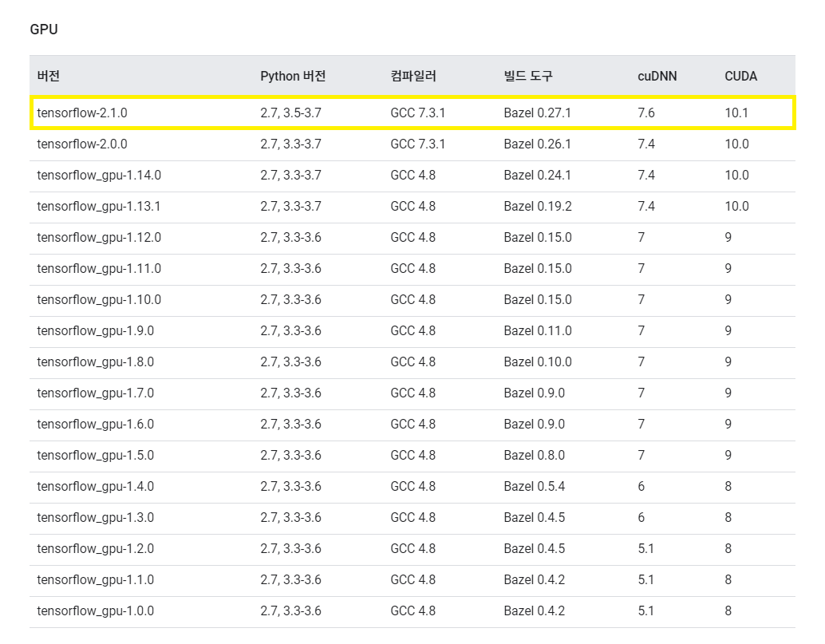Click the Bazel 0.5.4 cell

[x=534, y=485]
